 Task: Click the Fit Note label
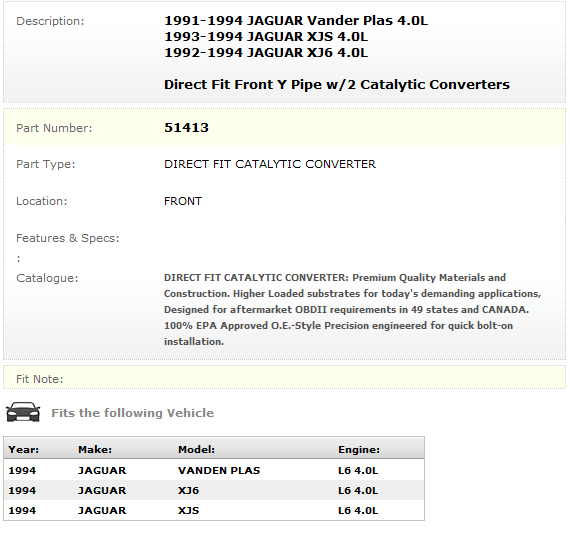pyautogui.click(x=40, y=379)
